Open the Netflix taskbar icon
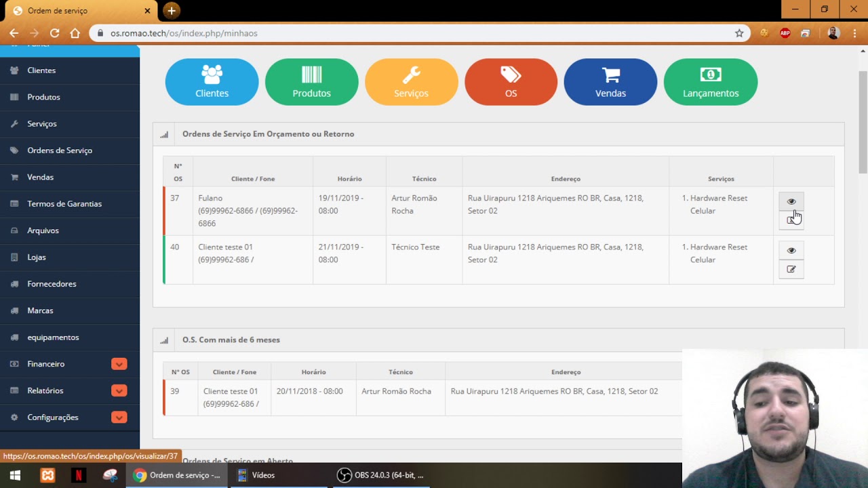The height and width of the screenshot is (488, 868). (x=78, y=475)
